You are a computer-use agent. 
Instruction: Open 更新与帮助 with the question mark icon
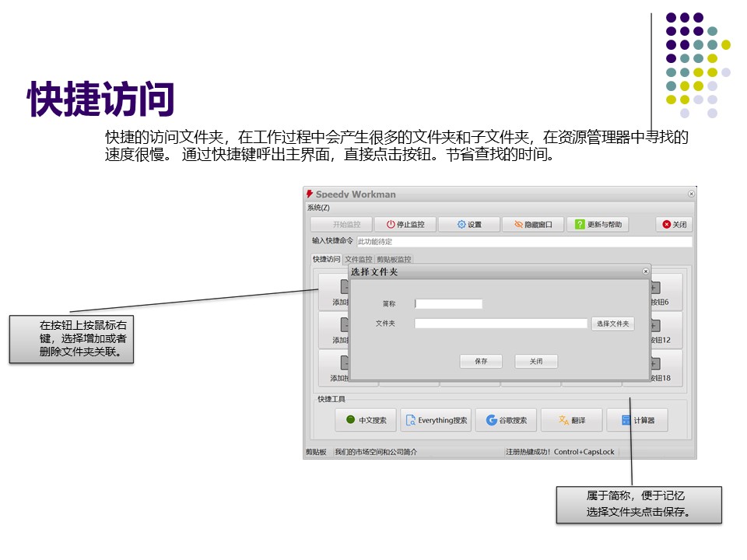point(598,225)
